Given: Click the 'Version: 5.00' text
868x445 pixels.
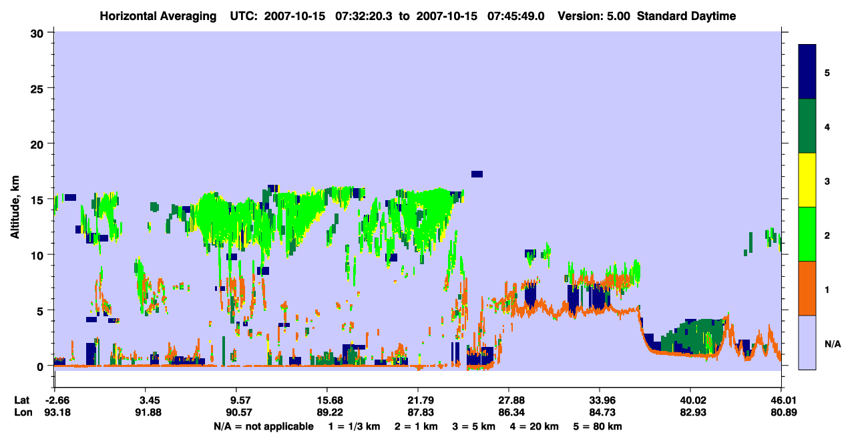Looking at the screenshot, I should click(594, 16).
